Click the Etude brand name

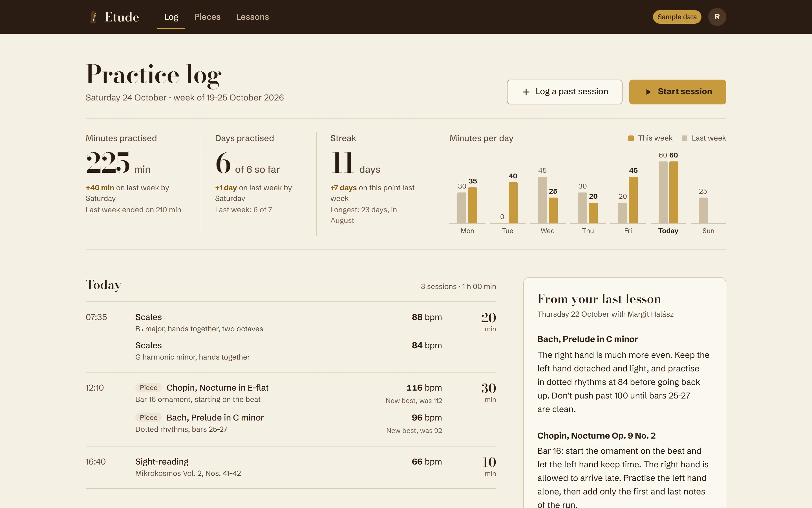[122, 17]
